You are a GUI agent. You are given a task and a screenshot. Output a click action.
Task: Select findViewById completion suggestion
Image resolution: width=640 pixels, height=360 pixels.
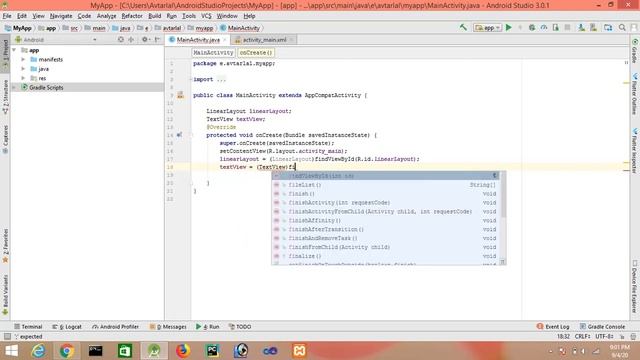385,176
